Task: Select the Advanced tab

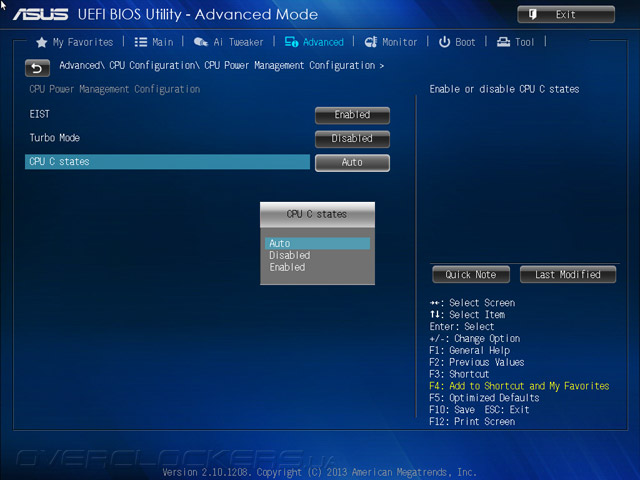Action: pyautogui.click(x=314, y=42)
